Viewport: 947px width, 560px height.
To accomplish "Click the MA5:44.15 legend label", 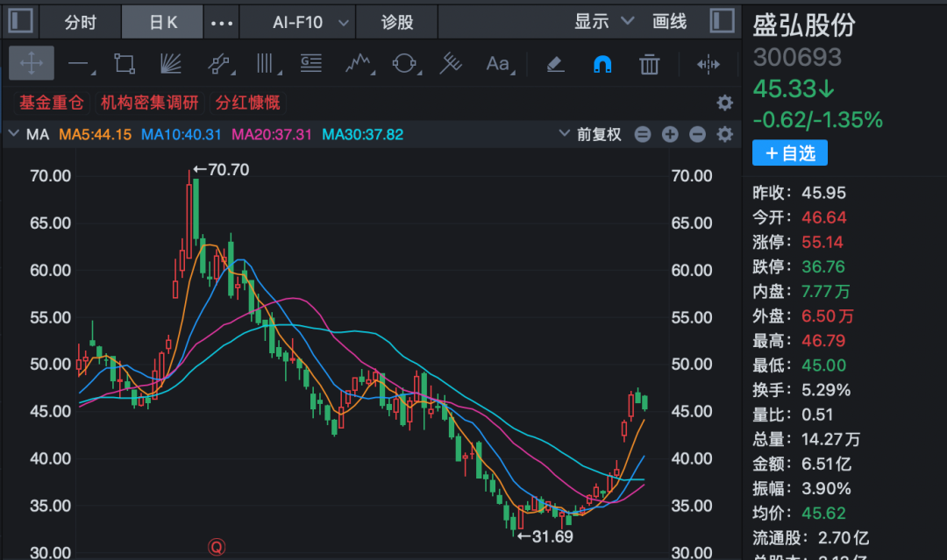I will click(x=95, y=135).
